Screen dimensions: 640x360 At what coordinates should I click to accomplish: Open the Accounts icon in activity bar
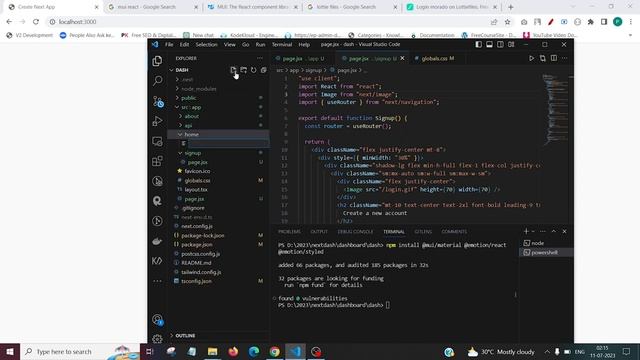click(x=158, y=320)
